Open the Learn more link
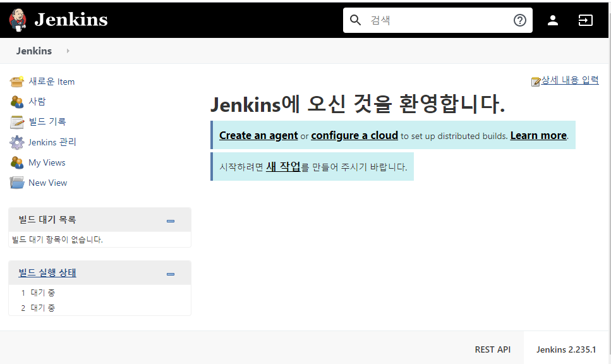611x364 pixels. 538,135
